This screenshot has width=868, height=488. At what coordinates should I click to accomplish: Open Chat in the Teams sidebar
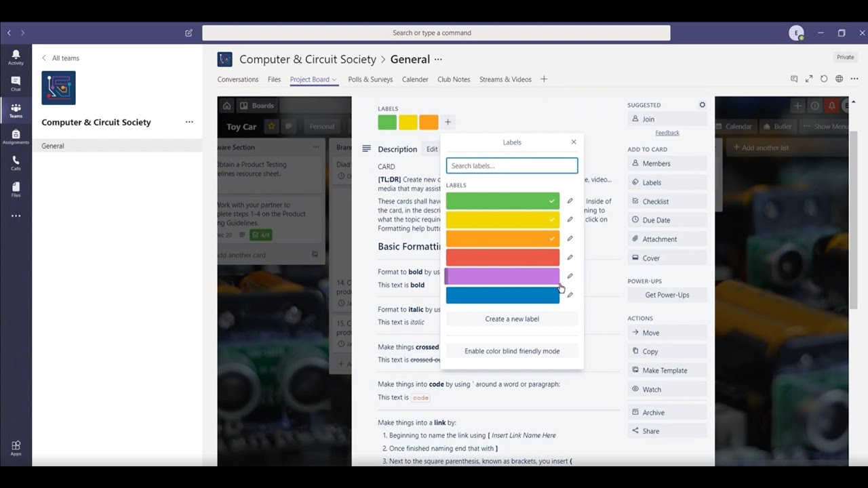16,83
